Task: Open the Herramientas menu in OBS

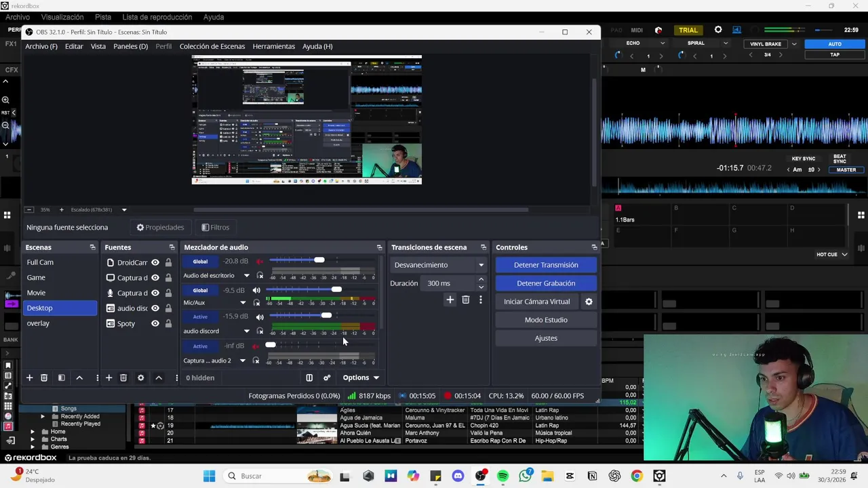Action: [274, 46]
